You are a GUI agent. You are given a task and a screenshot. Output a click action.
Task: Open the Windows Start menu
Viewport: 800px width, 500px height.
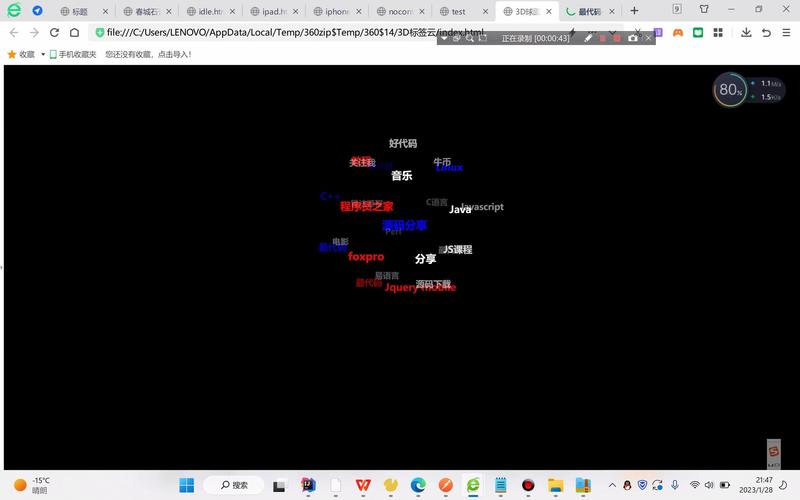pos(187,485)
